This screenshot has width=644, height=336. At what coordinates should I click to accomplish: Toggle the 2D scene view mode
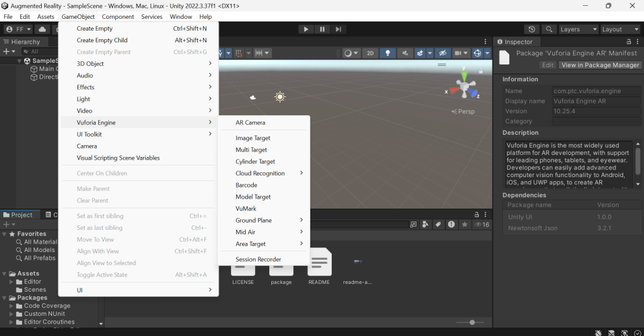click(x=370, y=53)
